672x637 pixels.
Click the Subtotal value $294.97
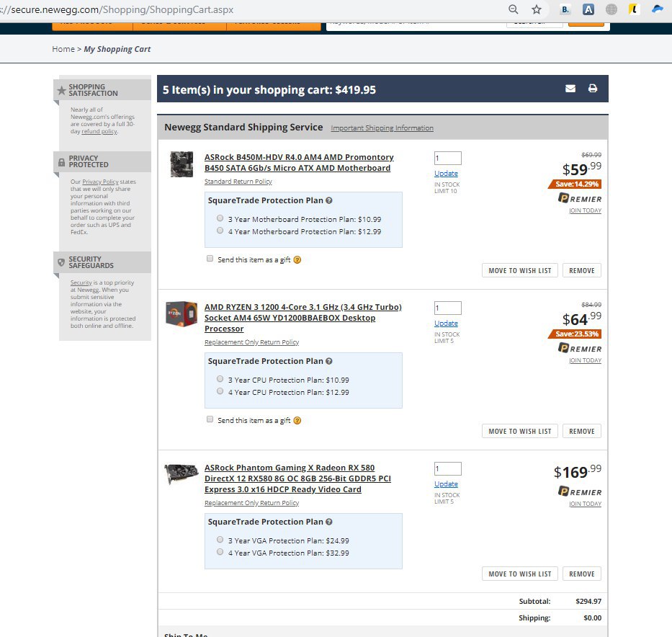(588, 602)
